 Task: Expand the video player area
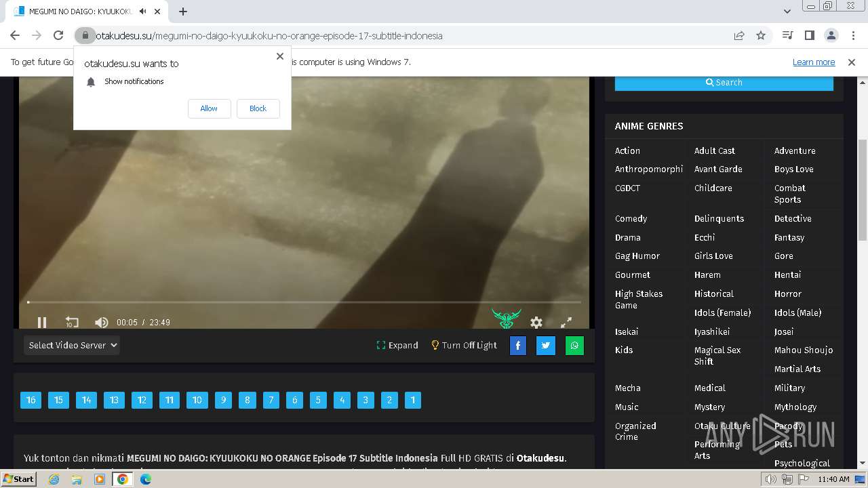[397, 345]
